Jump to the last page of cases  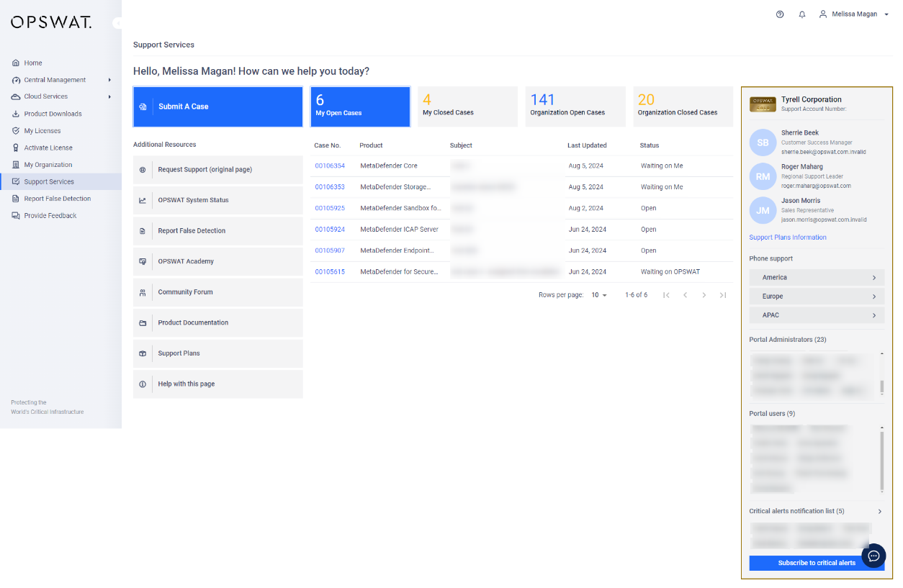point(722,295)
